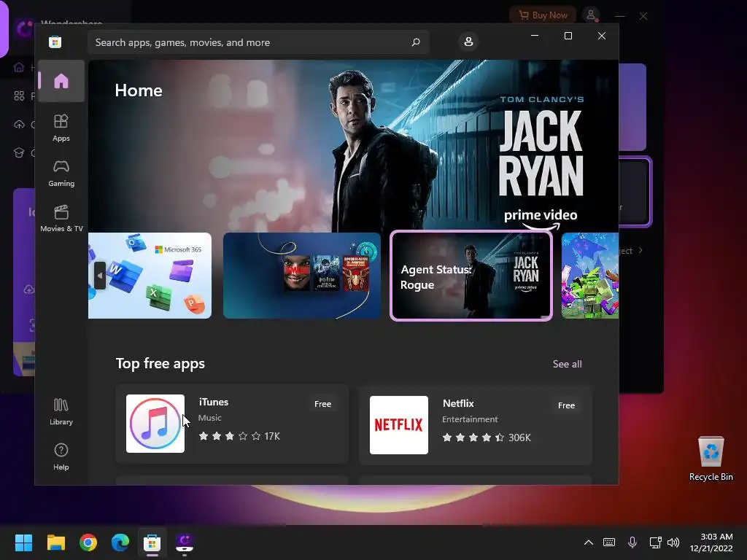This screenshot has width=747, height=560.
Task: Click the microphone tray icon
Action: click(x=632, y=542)
